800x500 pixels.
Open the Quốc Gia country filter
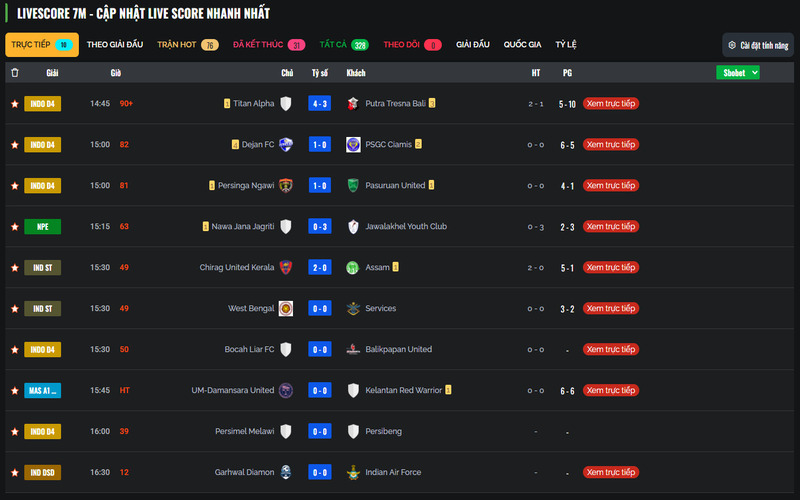click(522, 45)
